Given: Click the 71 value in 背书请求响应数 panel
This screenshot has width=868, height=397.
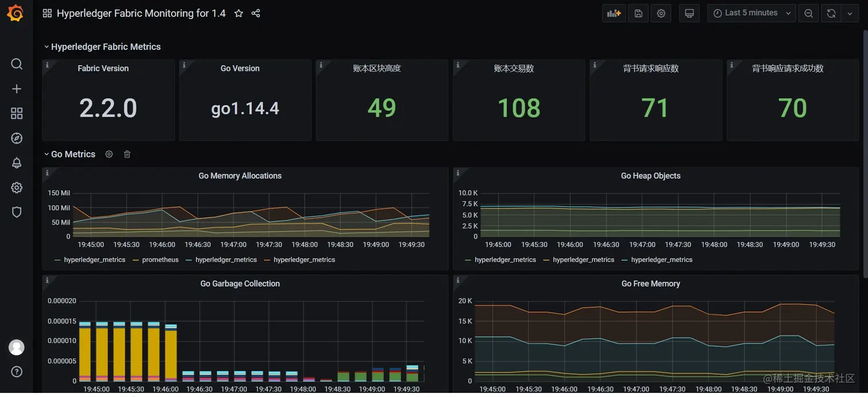Looking at the screenshot, I should coord(655,108).
